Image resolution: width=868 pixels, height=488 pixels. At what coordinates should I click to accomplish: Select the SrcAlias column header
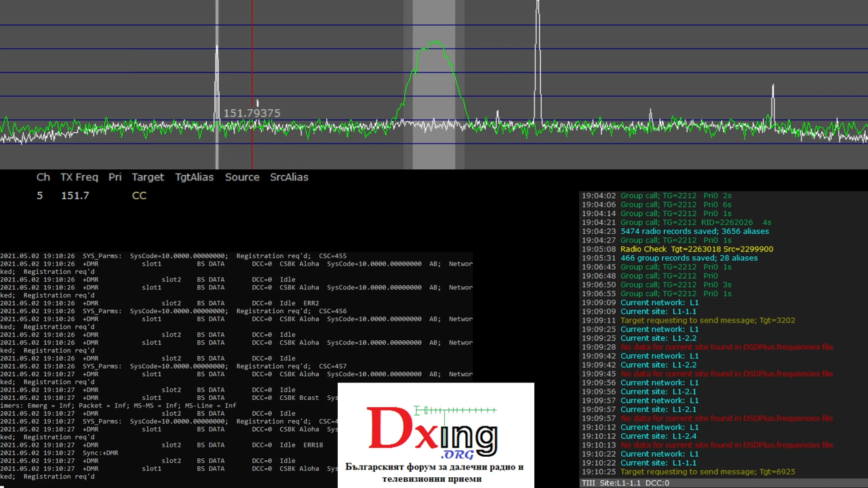point(289,177)
